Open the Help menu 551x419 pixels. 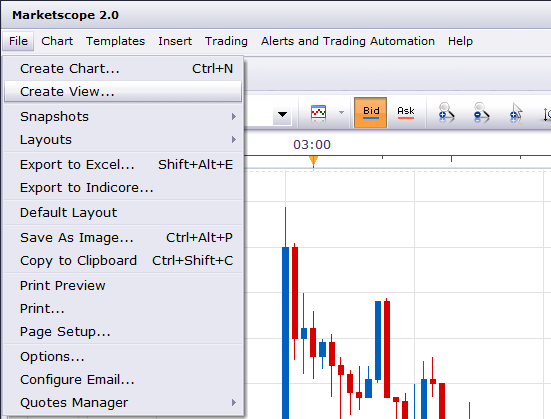pyautogui.click(x=460, y=41)
